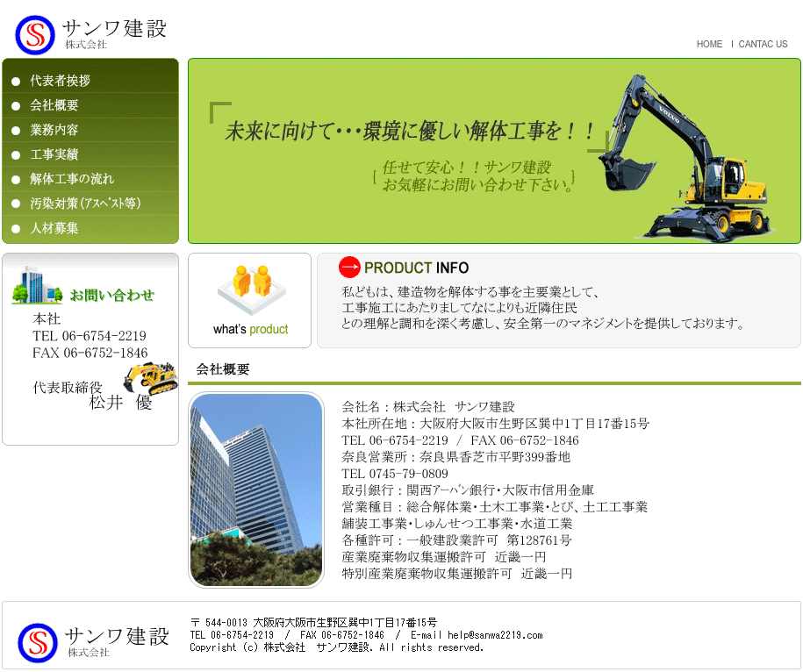Click the yellow bulldozer icon in contact box
Screen dimensions: 803x672
pos(150,376)
